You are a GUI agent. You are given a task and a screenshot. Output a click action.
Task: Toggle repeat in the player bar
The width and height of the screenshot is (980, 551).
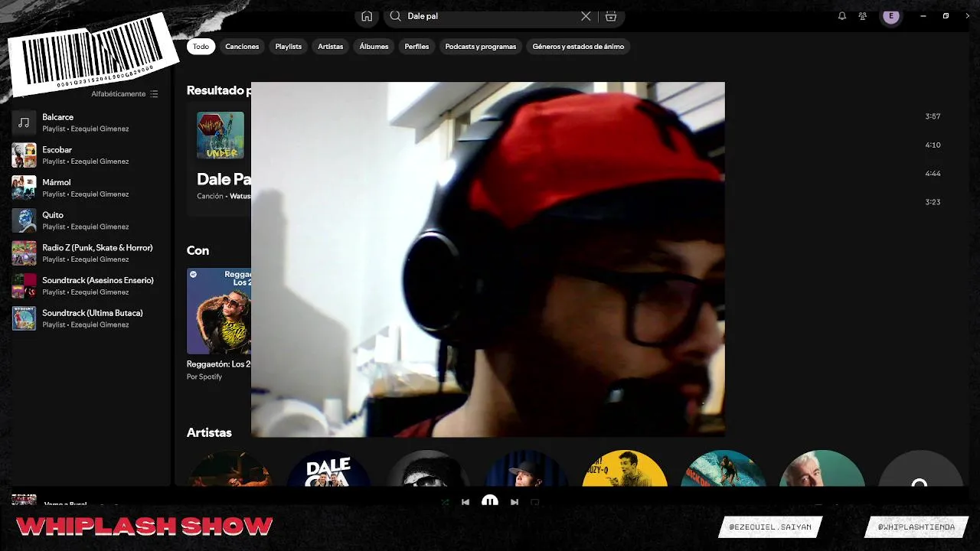(535, 502)
